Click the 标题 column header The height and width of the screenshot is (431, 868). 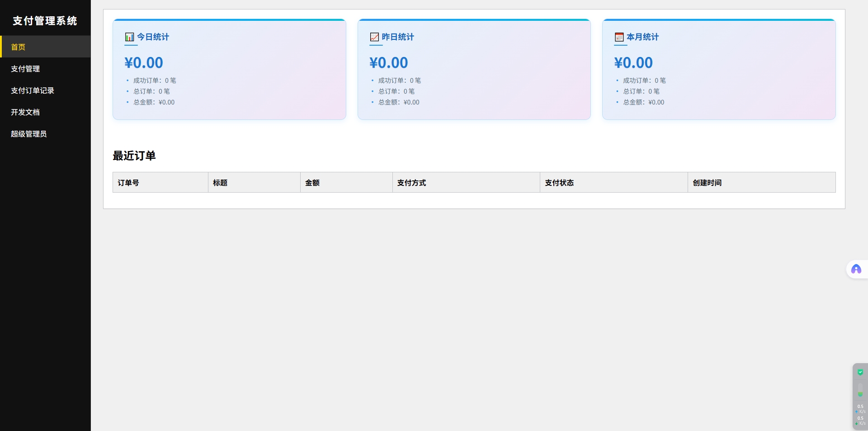click(x=220, y=183)
